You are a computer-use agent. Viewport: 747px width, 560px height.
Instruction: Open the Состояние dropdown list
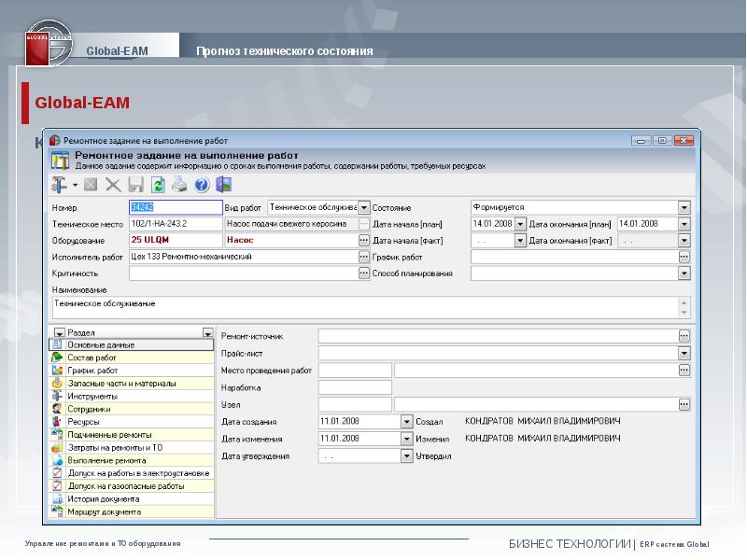point(684,208)
